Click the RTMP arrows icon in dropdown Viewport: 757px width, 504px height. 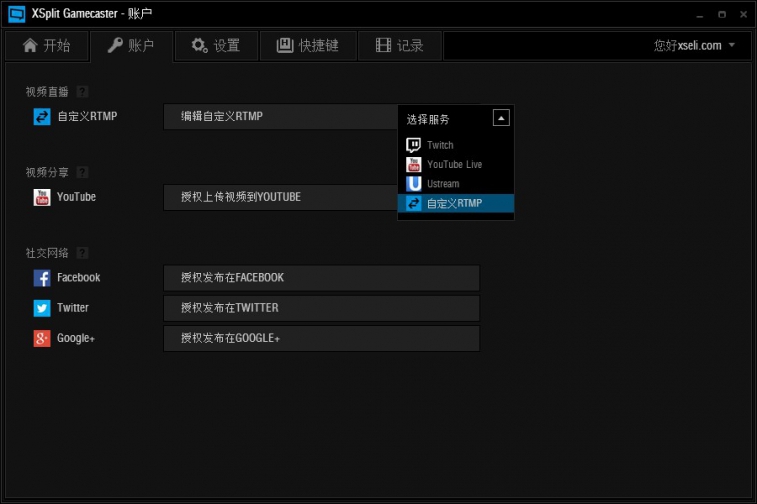click(x=414, y=203)
